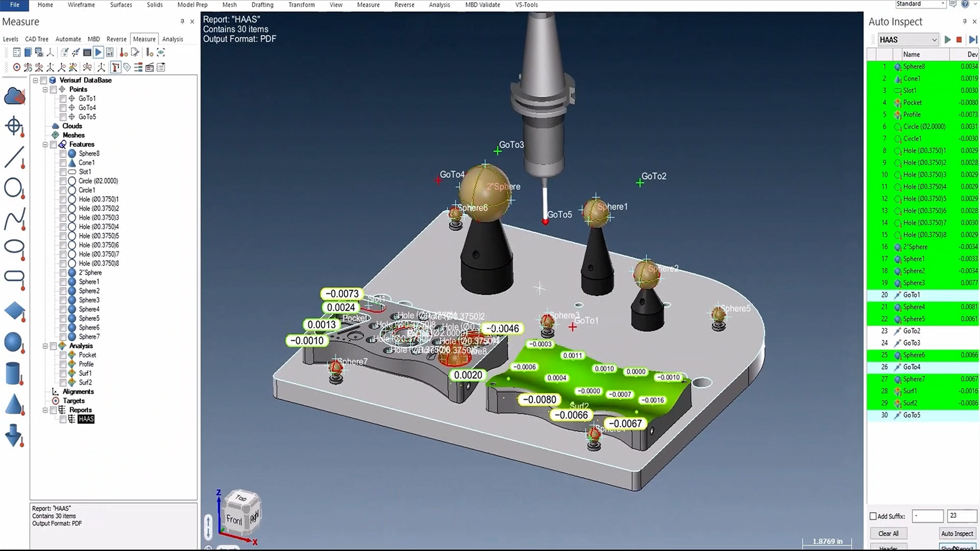980x551 pixels.
Task: Click the green play arrow in Auto Inspect
Action: [948, 39]
